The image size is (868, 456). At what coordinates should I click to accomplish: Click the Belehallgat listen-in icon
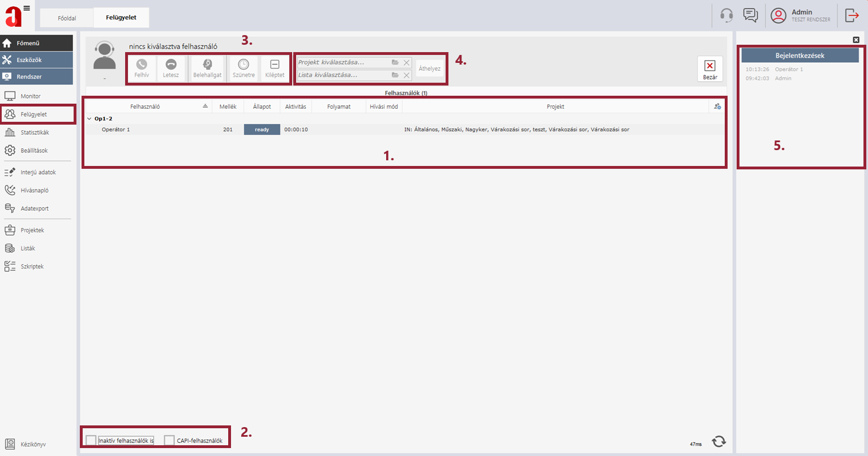(x=207, y=68)
